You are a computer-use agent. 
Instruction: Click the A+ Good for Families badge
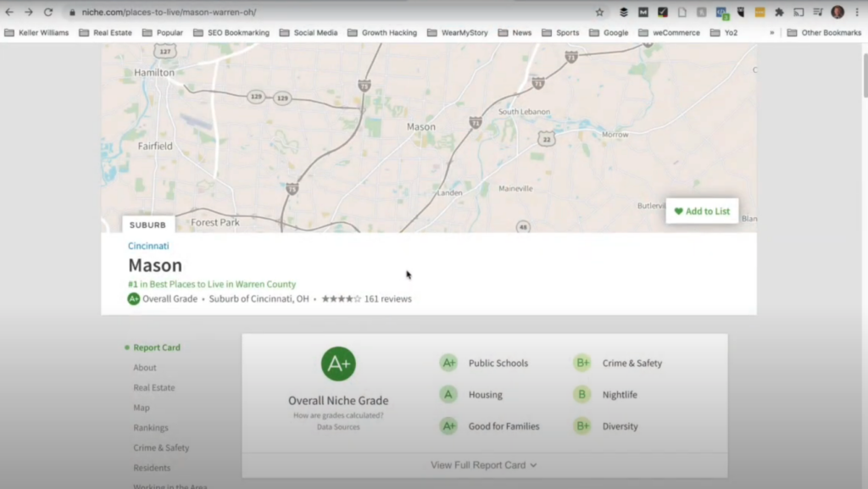pyautogui.click(x=448, y=426)
